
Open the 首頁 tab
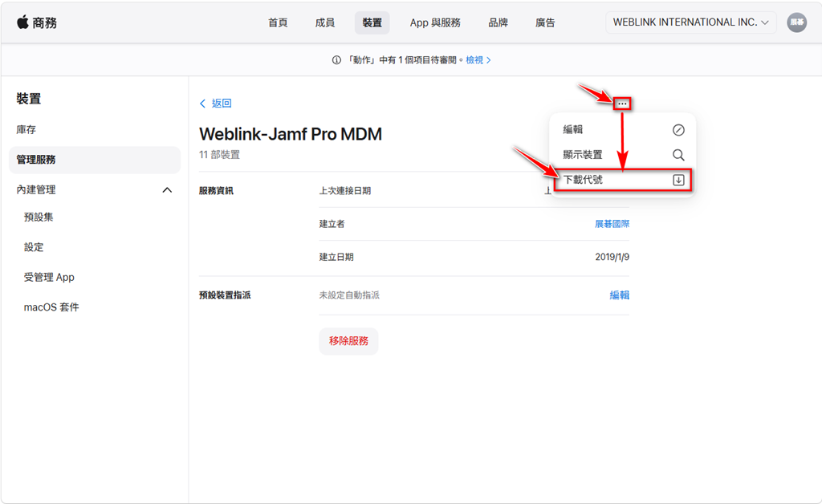point(278,22)
